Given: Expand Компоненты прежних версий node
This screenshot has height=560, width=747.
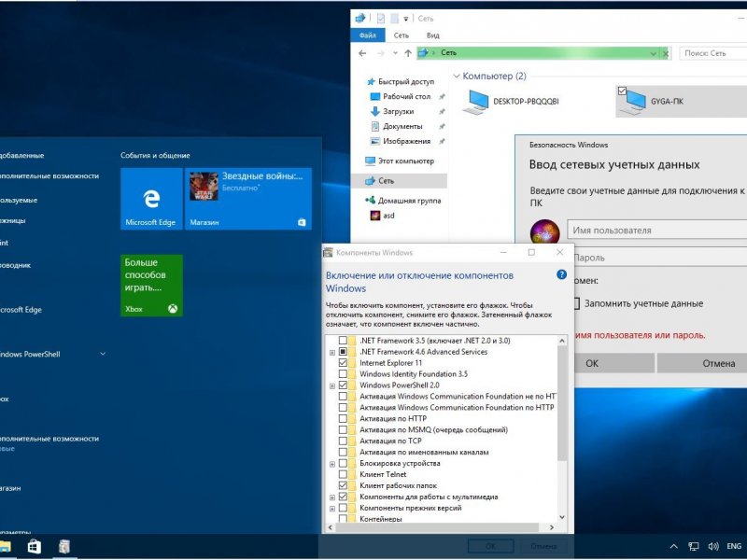Looking at the screenshot, I should point(332,509).
